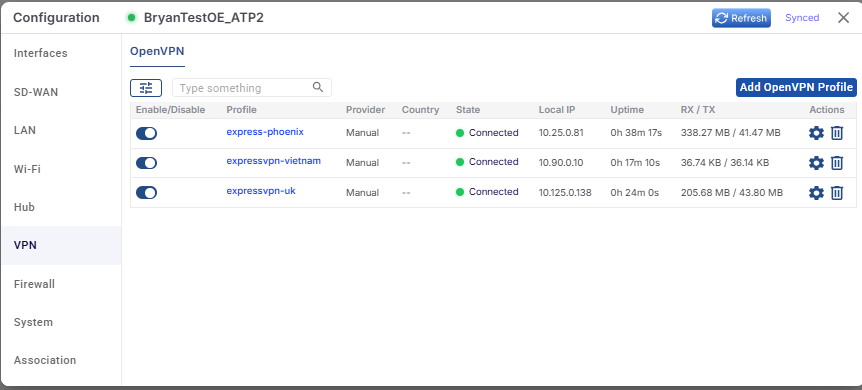
Task: Open settings gear for expressvpn-vietnam profile
Action: [x=816, y=163]
